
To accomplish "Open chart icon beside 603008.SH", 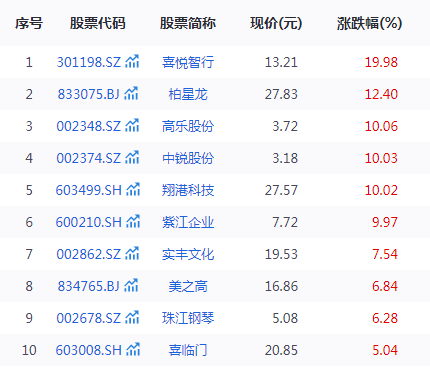I will (133, 349).
